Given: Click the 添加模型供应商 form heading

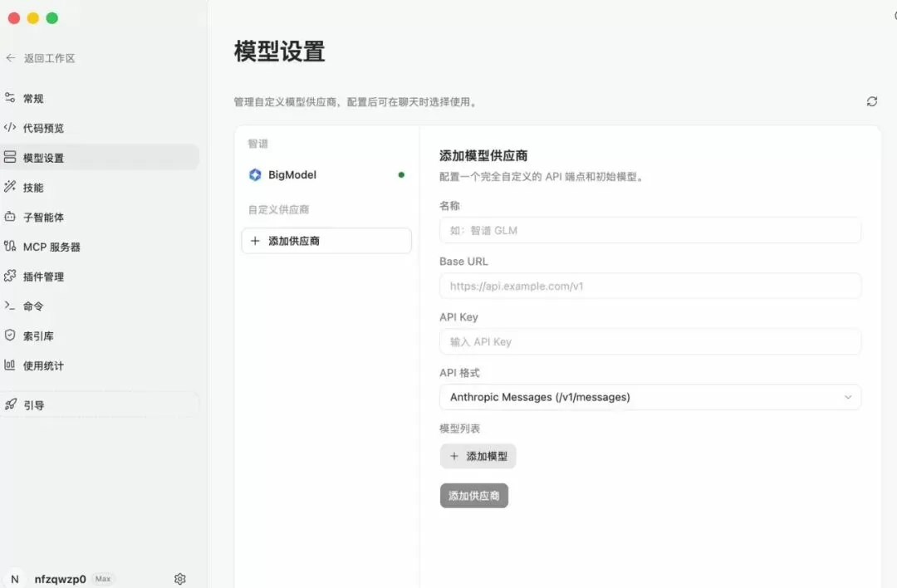Looking at the screenshot, I should (483, 155).
